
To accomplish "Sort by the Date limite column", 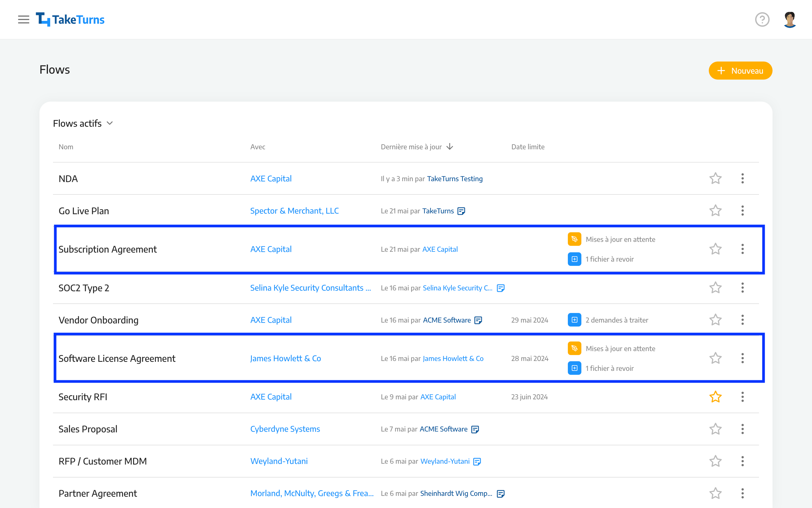I will pos(528,147).
